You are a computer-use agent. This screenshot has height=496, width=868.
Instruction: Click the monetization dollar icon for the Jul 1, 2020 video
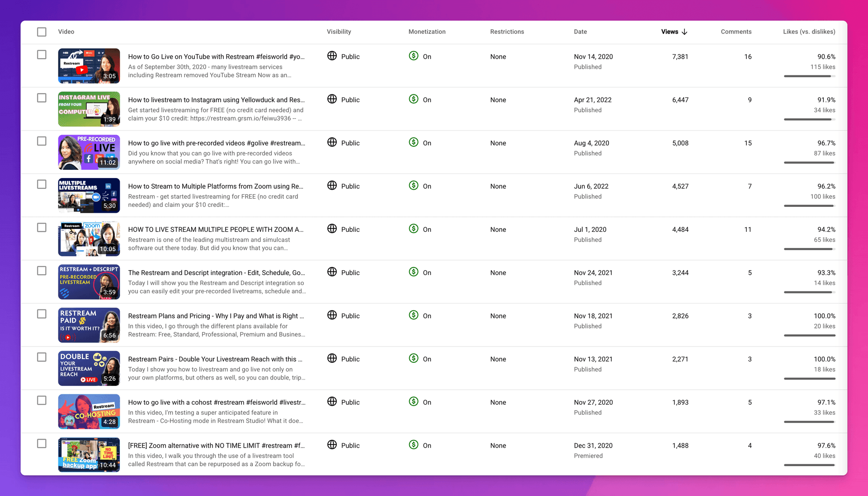pyautogui.click(x=413, y=229)
